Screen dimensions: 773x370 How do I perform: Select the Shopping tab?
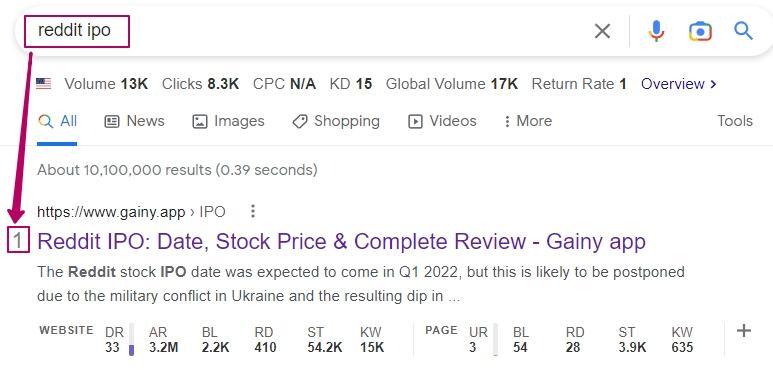click(x=336, y=121)
